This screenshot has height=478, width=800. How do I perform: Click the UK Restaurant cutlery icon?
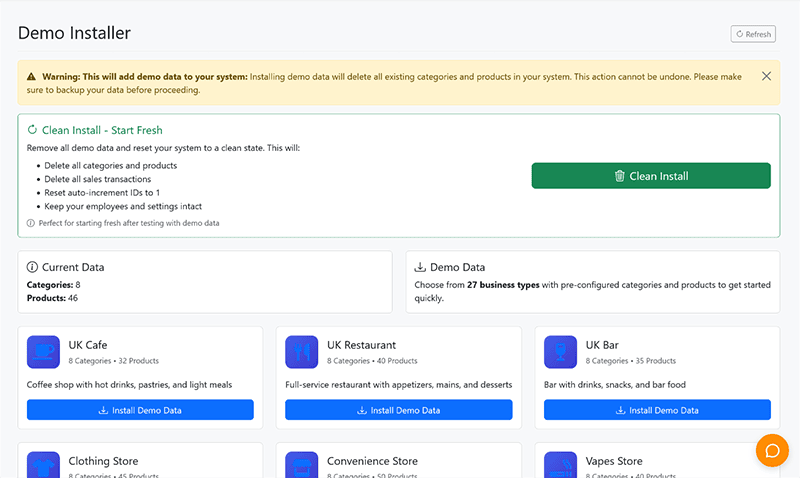tap(302, 352)
